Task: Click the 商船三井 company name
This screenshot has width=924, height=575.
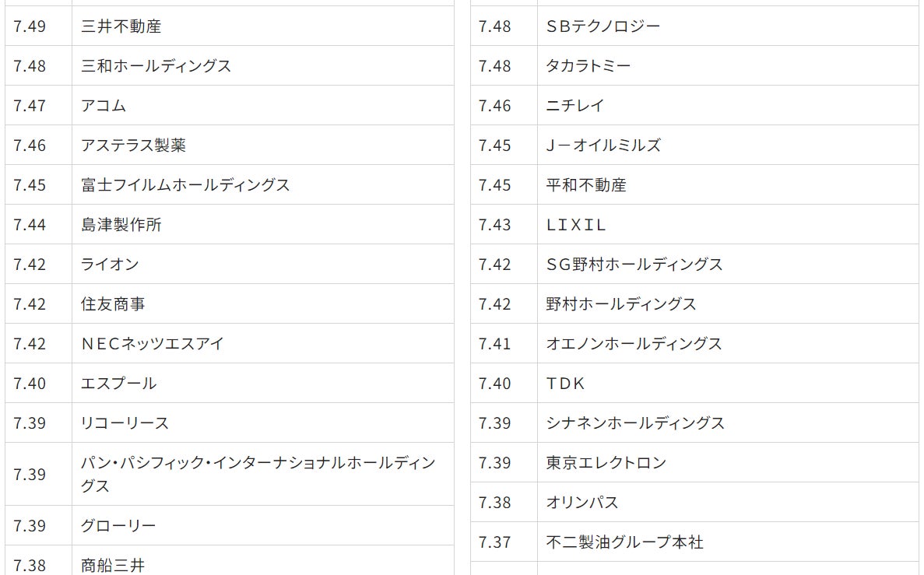Action: (x=113, y=565)
